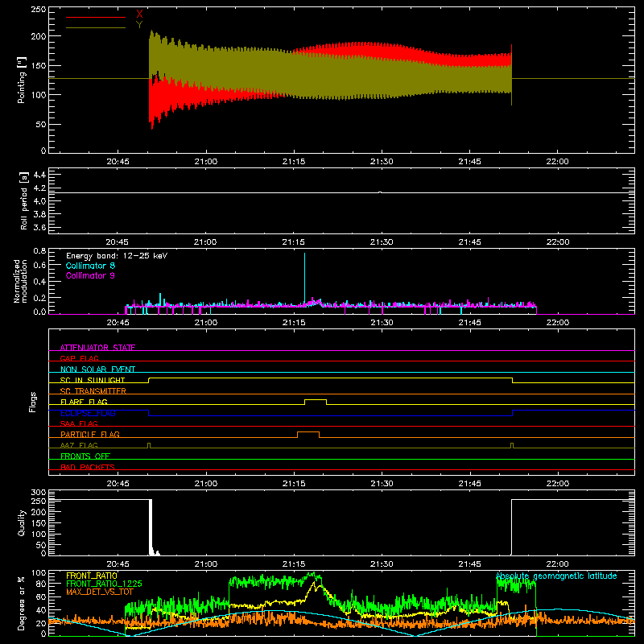
Task: Click the raised FLARE_FLAG step segment
Action: (x=316, y=399)
